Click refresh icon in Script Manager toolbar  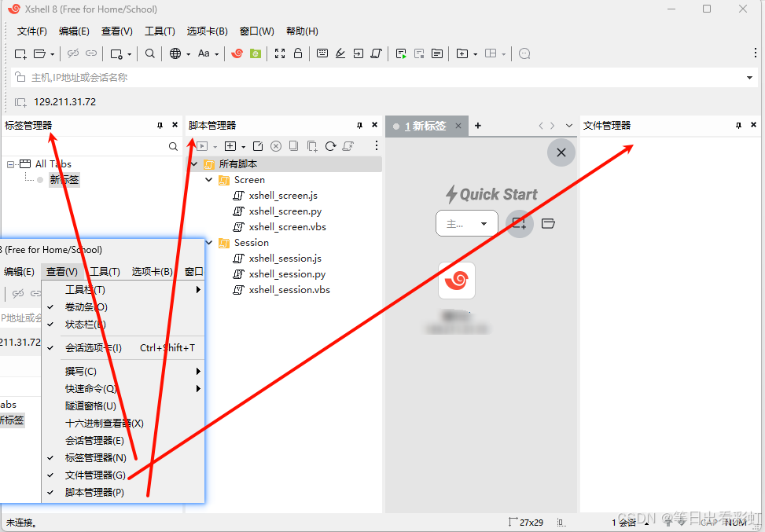coord(330,146)
